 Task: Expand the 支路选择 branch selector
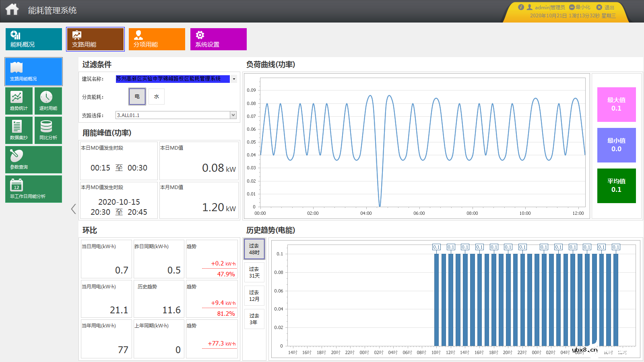click(x=233, y=115)
